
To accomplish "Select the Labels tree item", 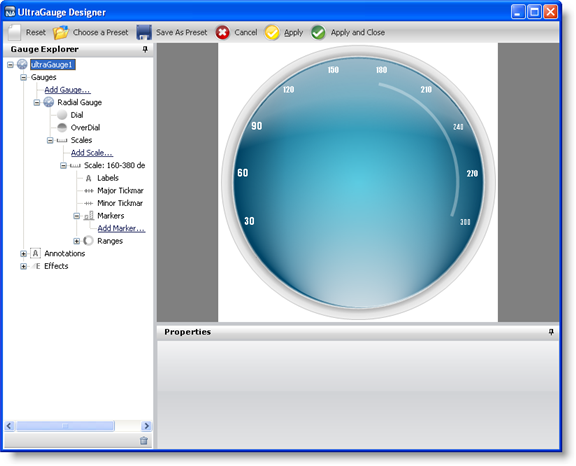I will pyautogui.click(x=108, y=178).
